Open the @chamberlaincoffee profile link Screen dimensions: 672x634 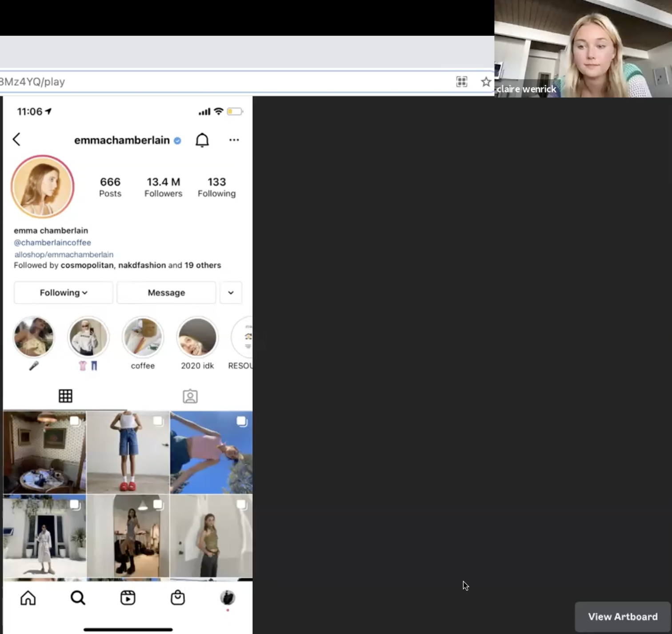pos(52,242)
